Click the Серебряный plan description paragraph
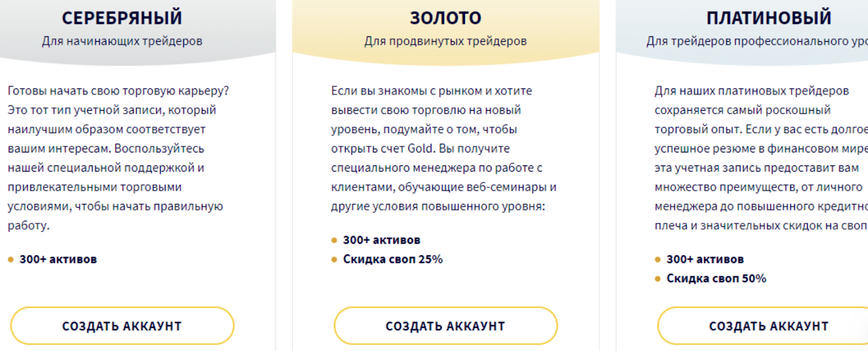 click(118, 158)
